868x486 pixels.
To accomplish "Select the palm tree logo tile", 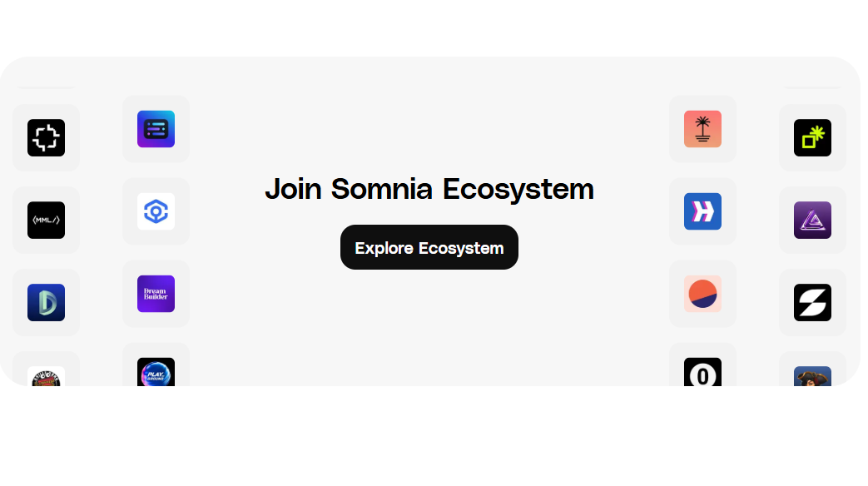I will (x=702, y=129).
